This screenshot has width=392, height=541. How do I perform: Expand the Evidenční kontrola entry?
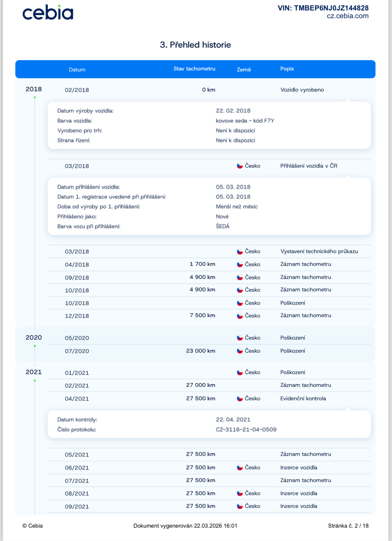[303, 399]
